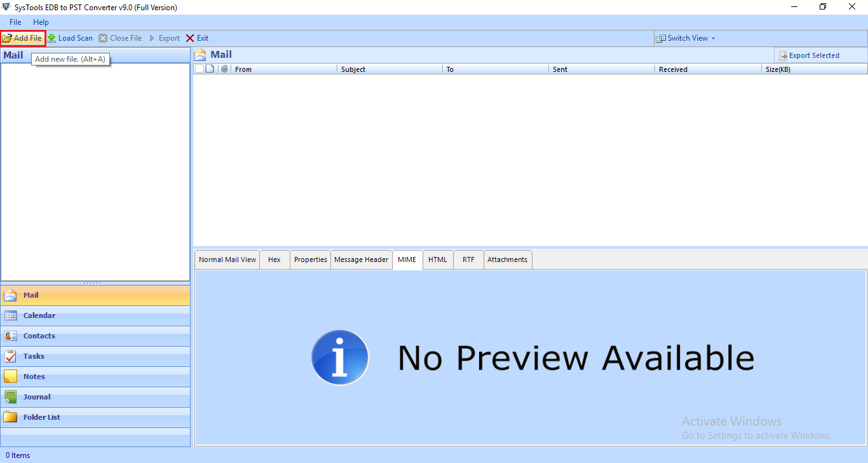Switch to the HTML tab

tap(438, 259)
